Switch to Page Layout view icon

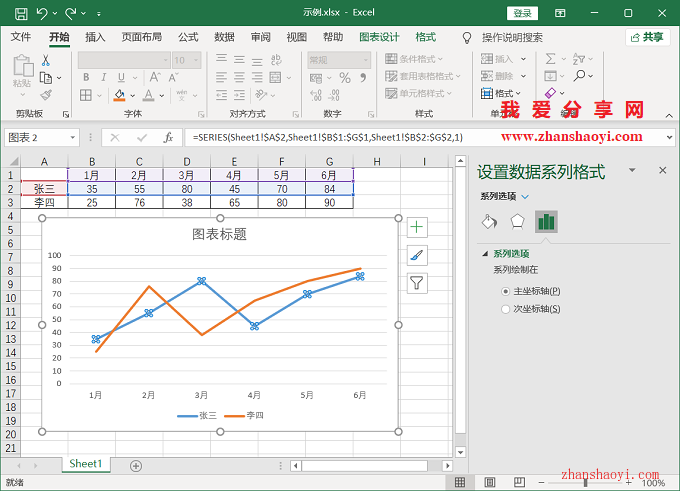pos(490,482)
